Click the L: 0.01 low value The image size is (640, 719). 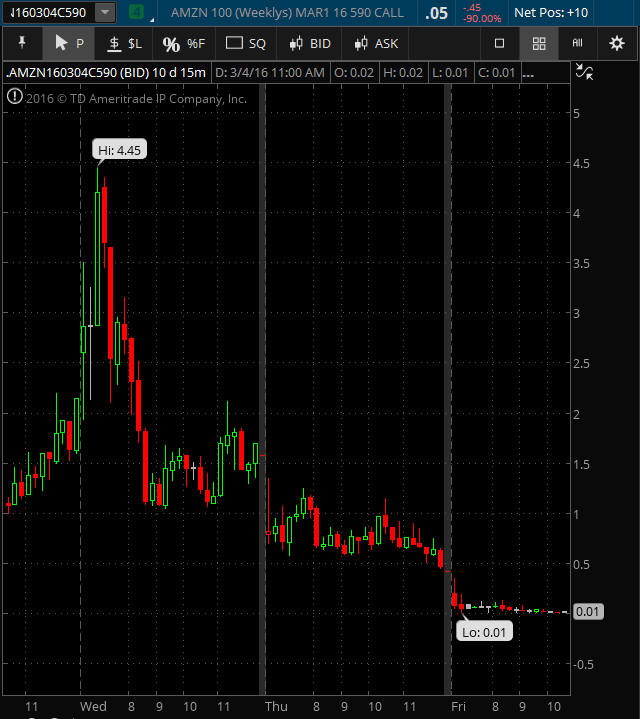(x=450, y=73)
